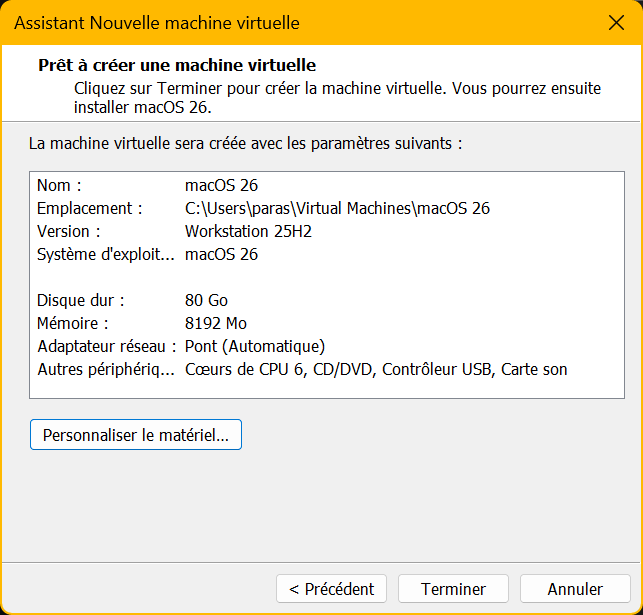This screenshot has height=615, width=643.
Task: Cancel the wizard with Annuler
Action: 575,589
